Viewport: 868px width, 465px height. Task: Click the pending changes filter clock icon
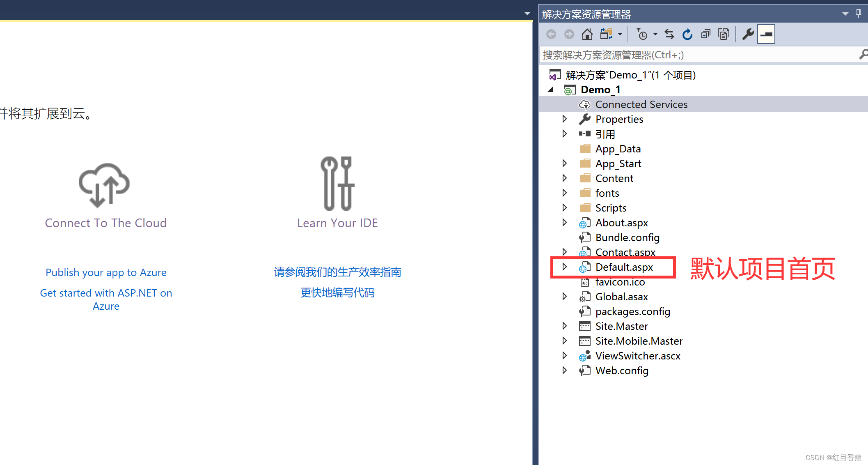tap(642, 34)
